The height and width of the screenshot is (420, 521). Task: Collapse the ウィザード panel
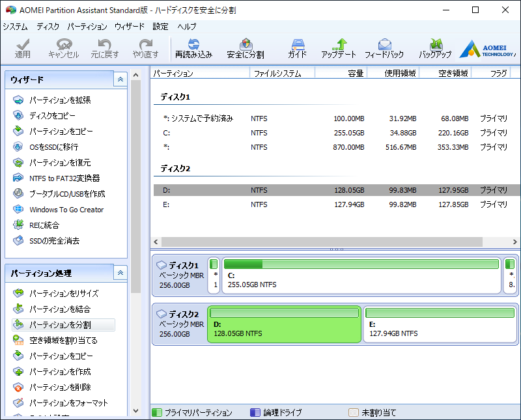point(120,79)
